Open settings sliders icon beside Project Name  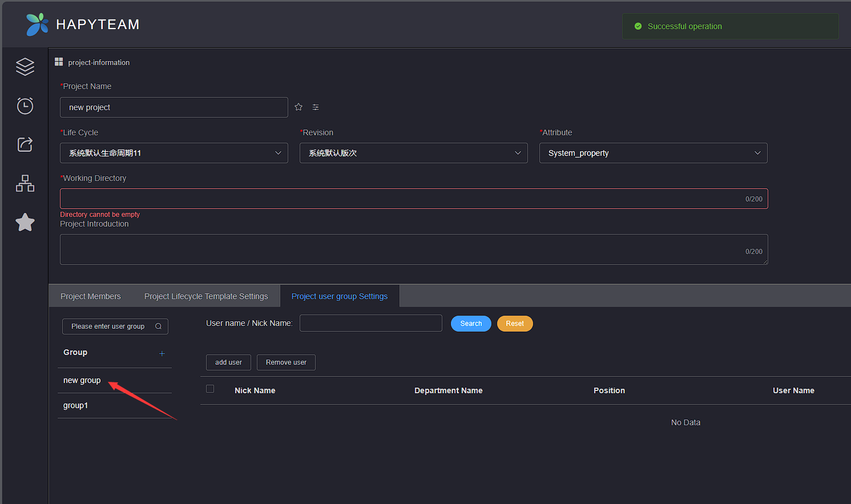[316, 107]
